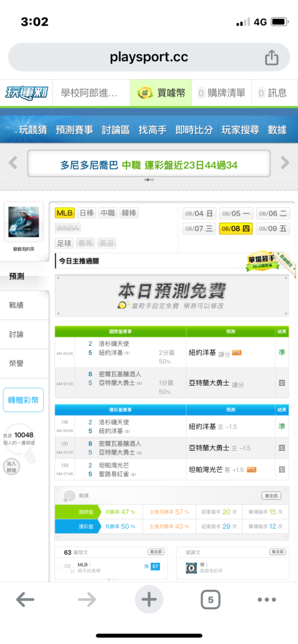Click 紐約洋基 讓分 prediction in 國際盤
This screenshot has height=644, width=298.
click(209, 352)
